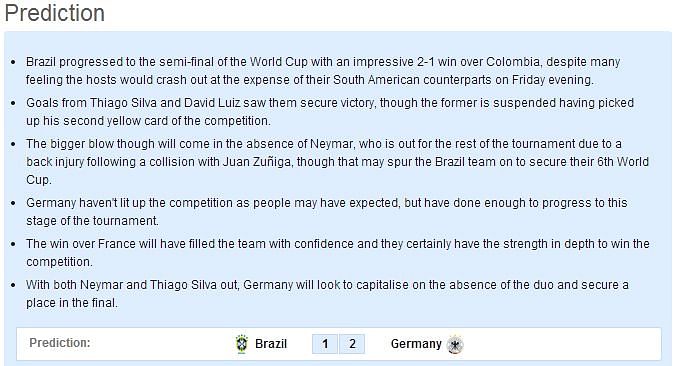The width and height of the screenshot is (677, 366).
Task: Click the large 'Prediction' heading
Action: (x=55, y=13)
